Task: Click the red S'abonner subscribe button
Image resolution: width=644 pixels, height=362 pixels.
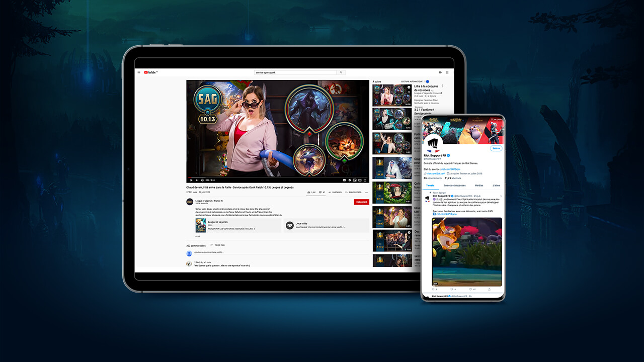Action: [x=361, y=202]
